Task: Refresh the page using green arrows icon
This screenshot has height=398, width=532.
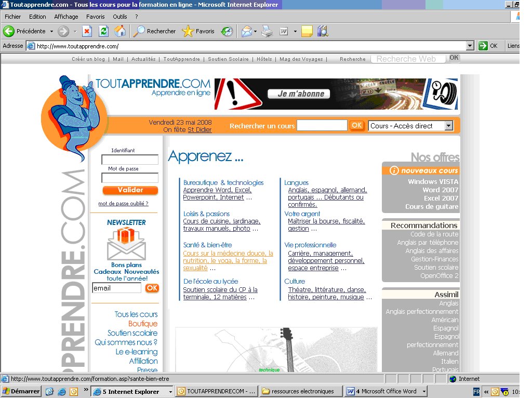Action: [x=103, y=31]
